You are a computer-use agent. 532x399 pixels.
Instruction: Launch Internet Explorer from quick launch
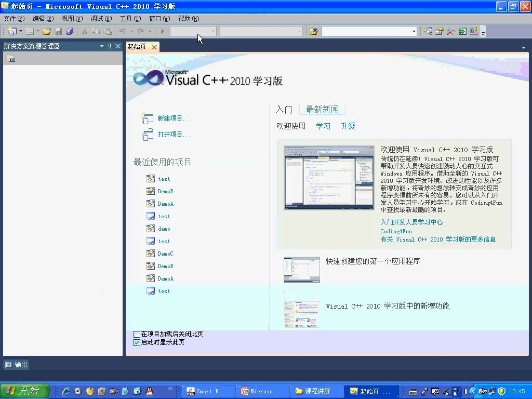[x=66, y=391]
